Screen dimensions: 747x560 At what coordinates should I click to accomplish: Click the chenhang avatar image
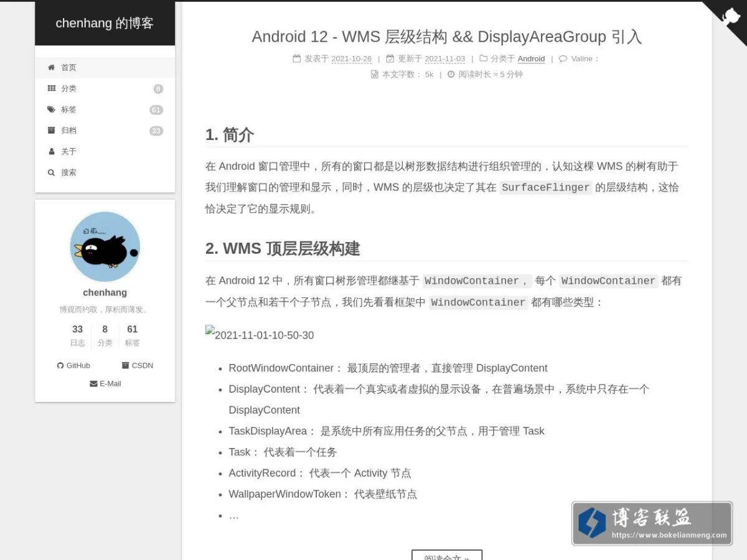click(105, 247)
